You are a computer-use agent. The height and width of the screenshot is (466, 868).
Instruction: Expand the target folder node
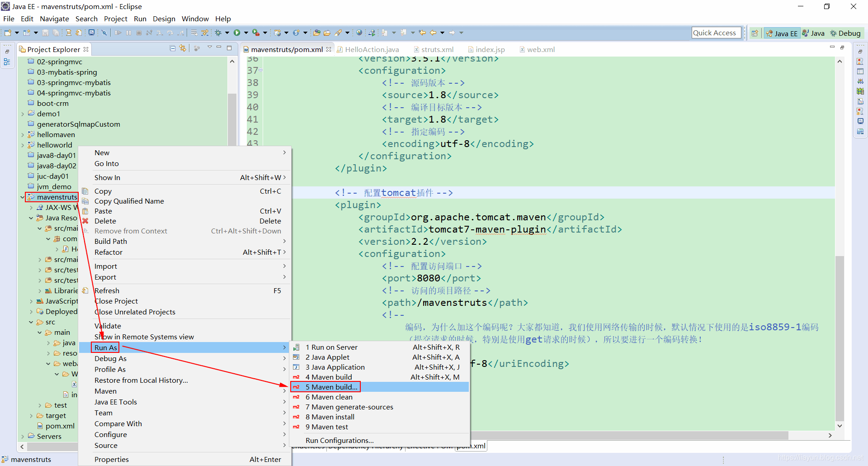31,416
